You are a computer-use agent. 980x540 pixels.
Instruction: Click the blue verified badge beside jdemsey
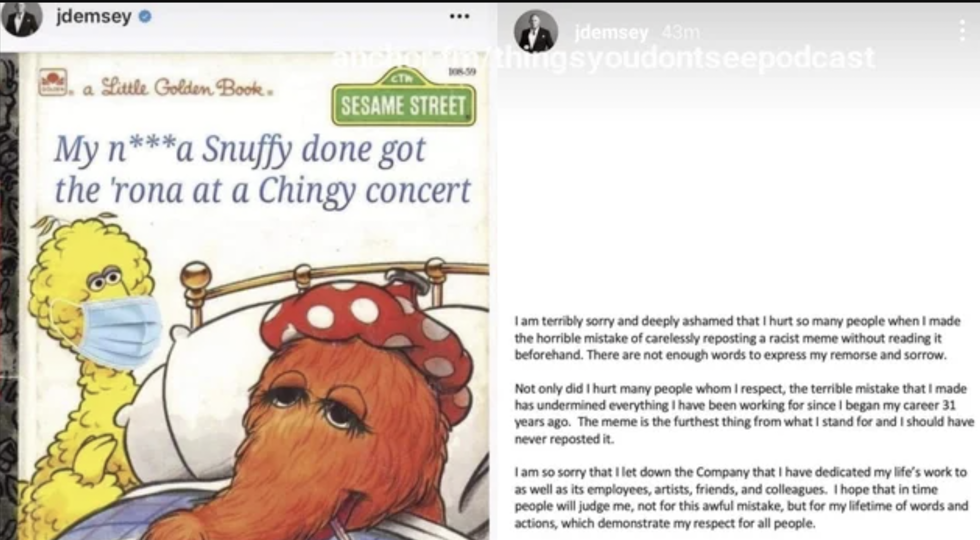click(x=145, y=17)
